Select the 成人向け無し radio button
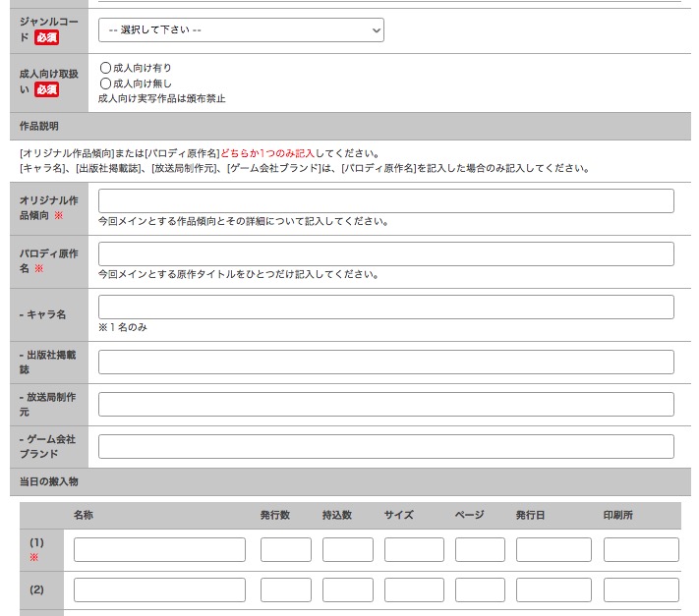699x616 pixels. pos(105,84)
